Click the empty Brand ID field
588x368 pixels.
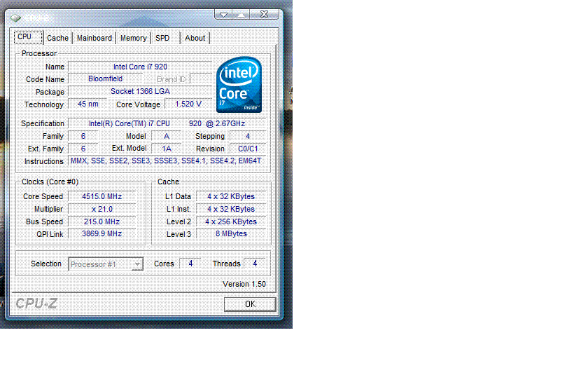tap(201, 79)
